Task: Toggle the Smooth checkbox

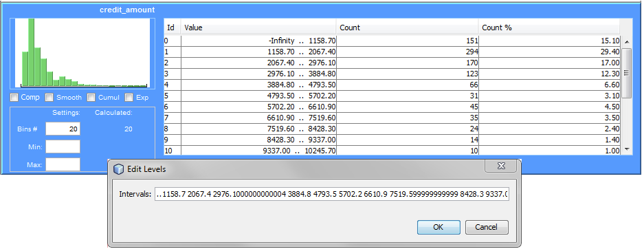Action: 49,98
